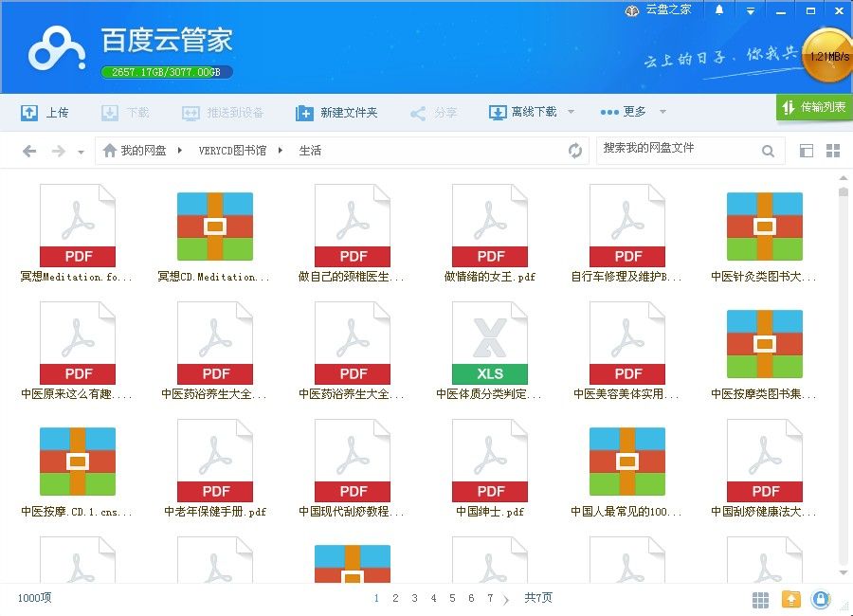Image resolution: width=853 pixels, height=616 pixels.
Task: Open the notification bell icon
Action: pos(719,9)
